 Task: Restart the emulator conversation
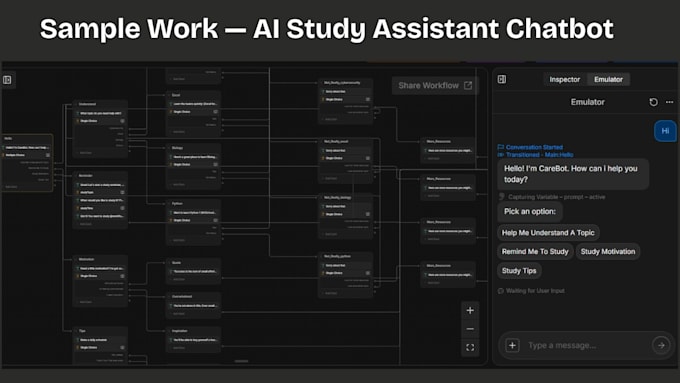point(653,102)
